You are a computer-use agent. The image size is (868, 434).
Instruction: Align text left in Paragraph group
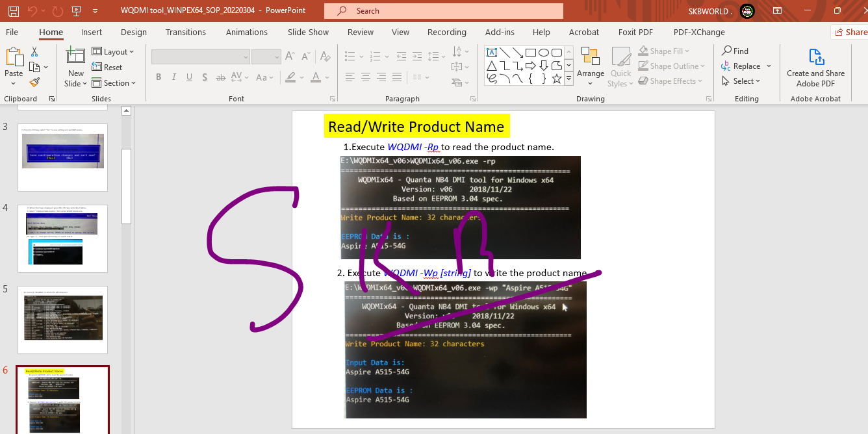[350, 77]
